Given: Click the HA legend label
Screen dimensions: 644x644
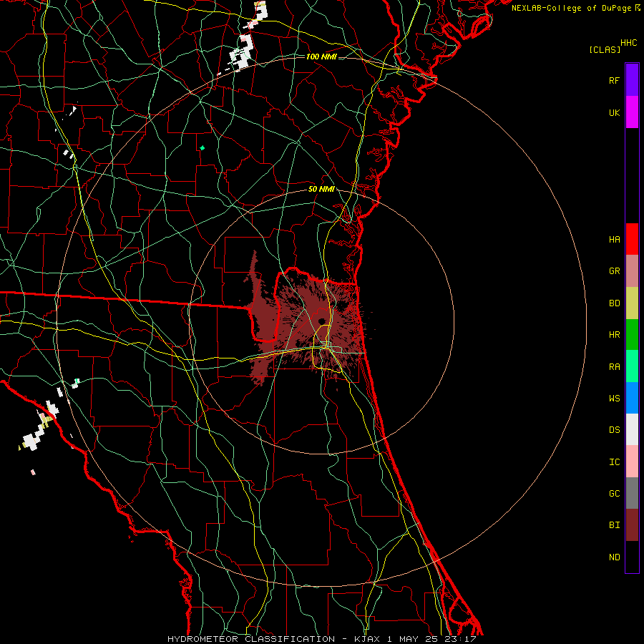Looking at the screenshot, I should click(614, 239).
